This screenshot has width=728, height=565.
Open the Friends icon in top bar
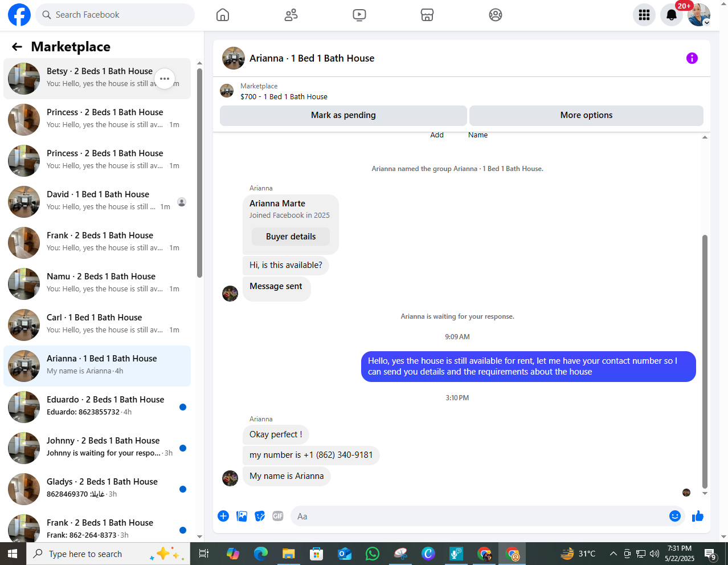pyautogui.click(x=291, y=15)
